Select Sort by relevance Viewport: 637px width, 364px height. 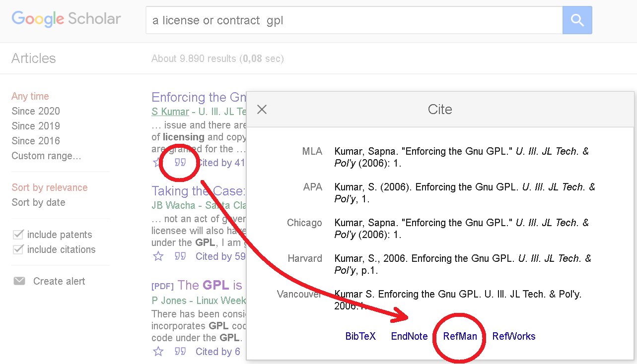pos(50,187)
